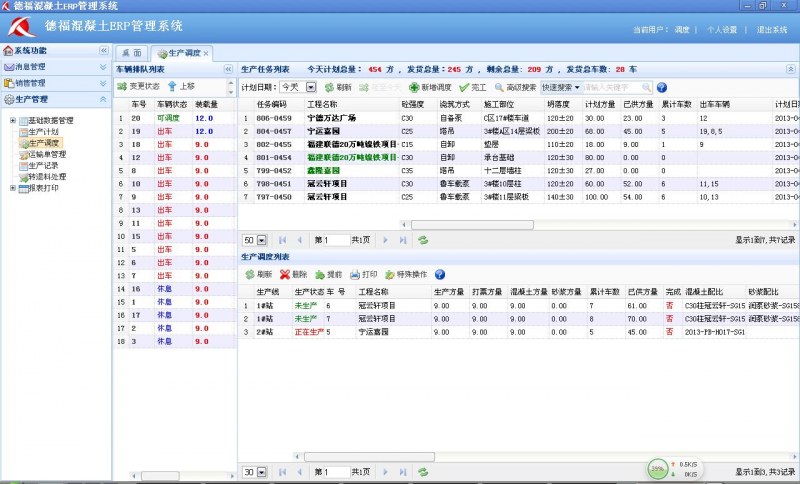Click 提前 icon in dispatch list toolbar
Screen dimensions: 800x484
(x=320, y=274)
